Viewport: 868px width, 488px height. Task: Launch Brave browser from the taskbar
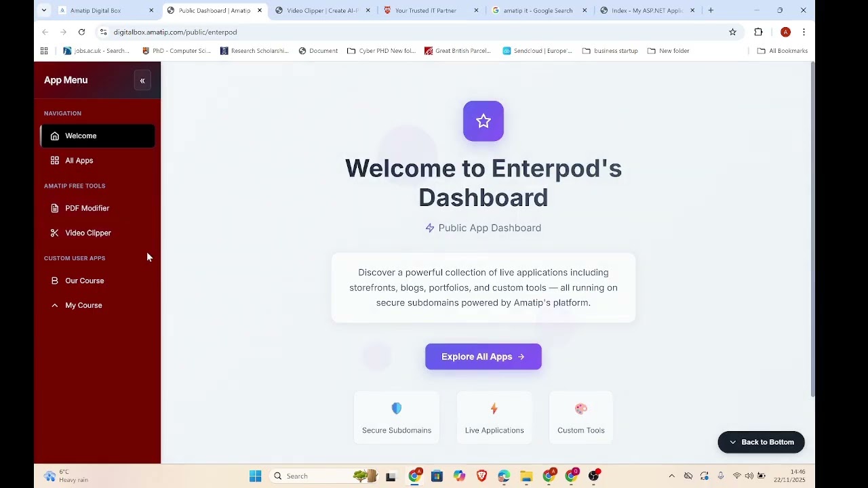481,476
